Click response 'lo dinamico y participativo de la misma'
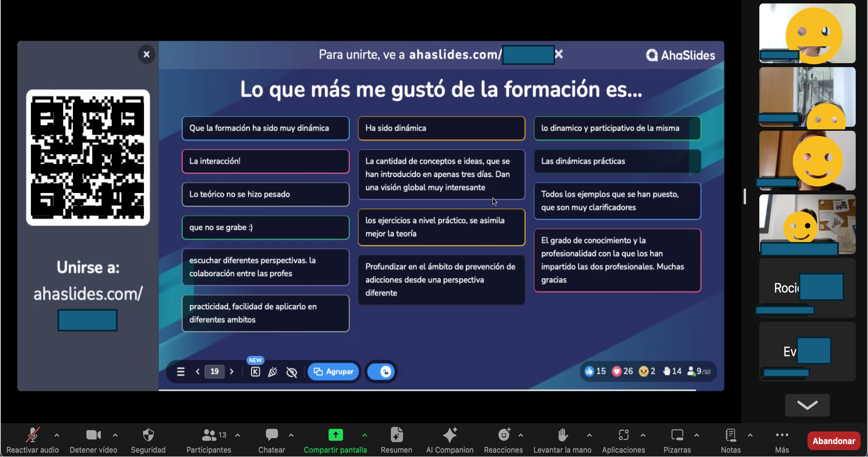This screenshot has width=868, height=457. [x=617, y=128]
